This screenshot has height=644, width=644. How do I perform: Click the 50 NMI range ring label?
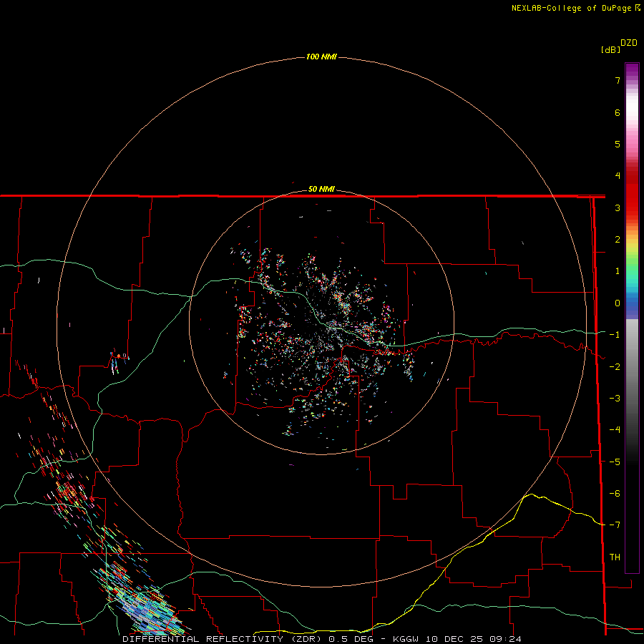[321, 190]
